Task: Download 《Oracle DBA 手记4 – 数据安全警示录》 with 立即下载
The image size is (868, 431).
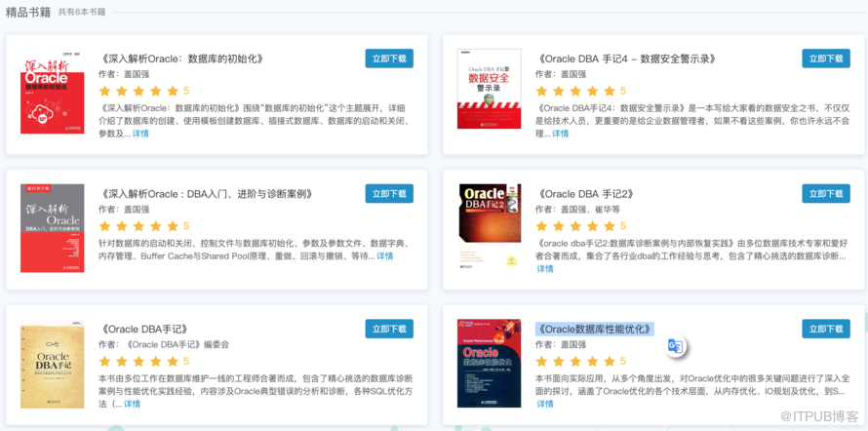Action: coord(826,59)
